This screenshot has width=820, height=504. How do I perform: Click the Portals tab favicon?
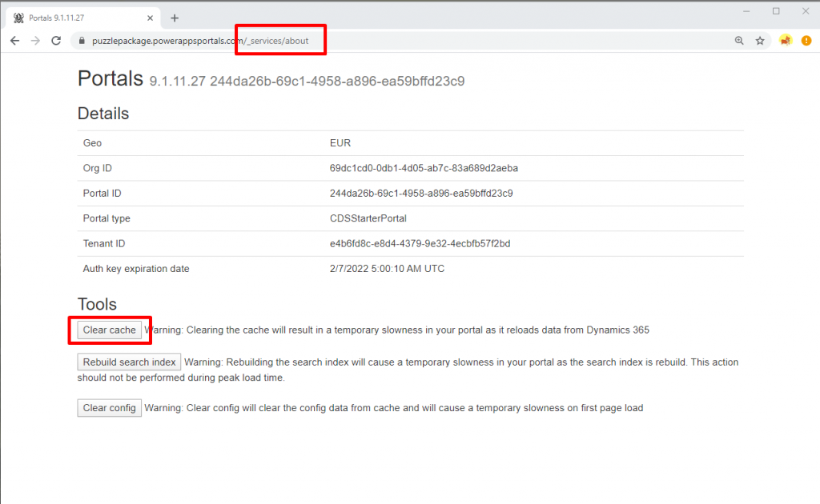point(19,18)
